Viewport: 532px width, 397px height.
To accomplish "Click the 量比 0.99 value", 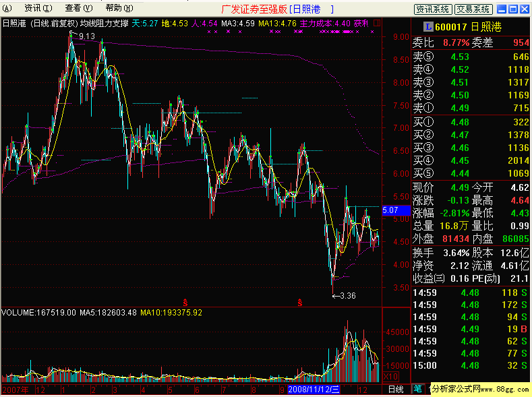I will pyautogui.click(x=520, y=226).
